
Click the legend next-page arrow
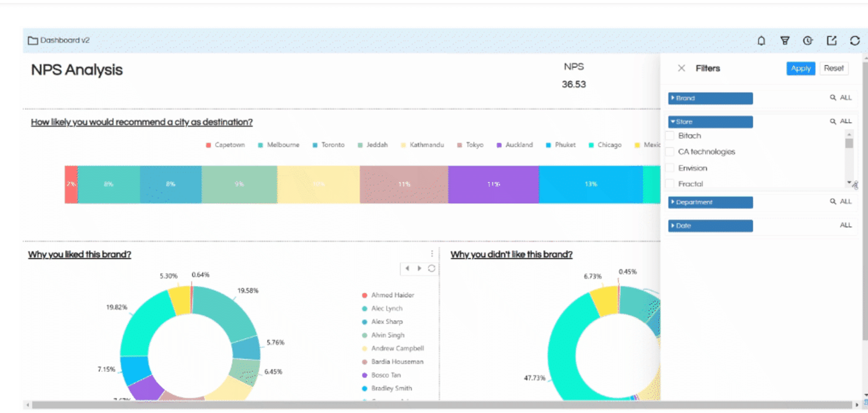pyautogui.click(x=419, y=268)
